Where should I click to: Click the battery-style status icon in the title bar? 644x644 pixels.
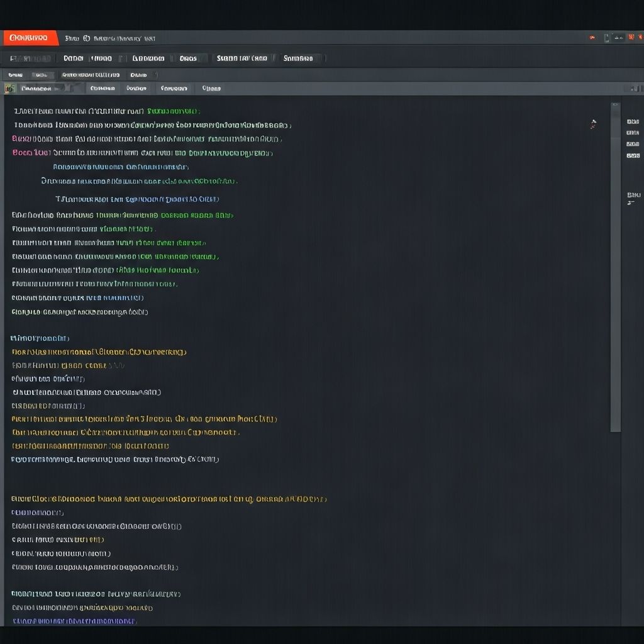click(x=607, y=38)
